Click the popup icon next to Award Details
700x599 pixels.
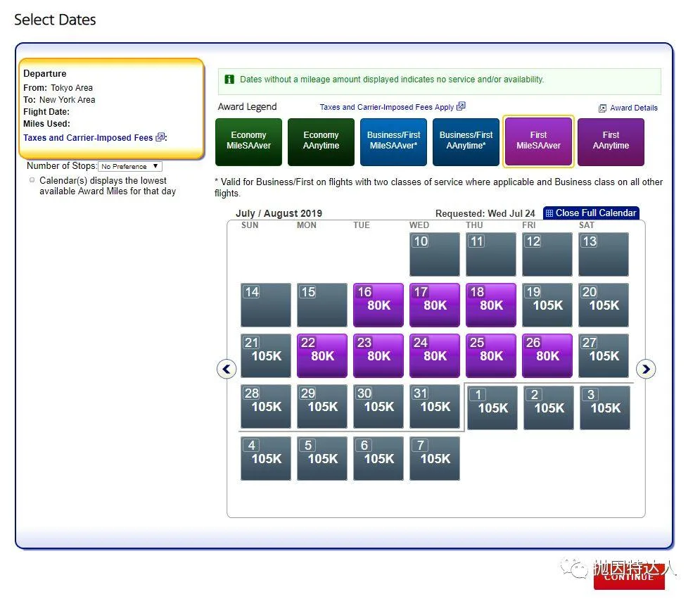click(x=602, y=108)
